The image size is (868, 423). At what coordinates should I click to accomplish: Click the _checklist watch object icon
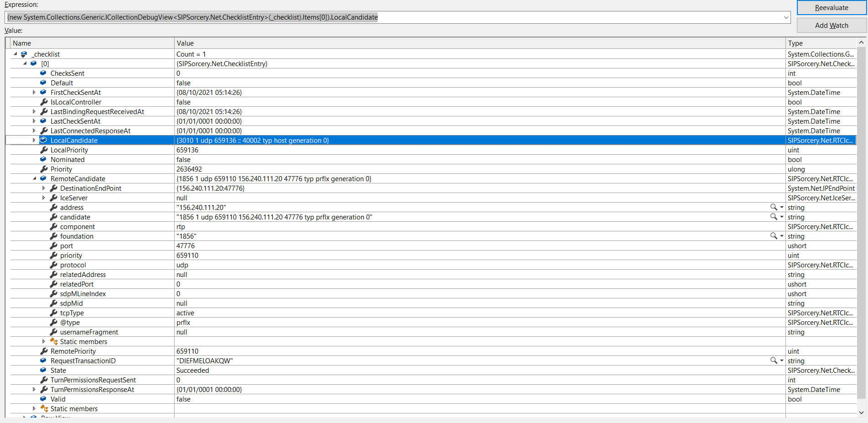pyautogui.click(x=23, y=54)
